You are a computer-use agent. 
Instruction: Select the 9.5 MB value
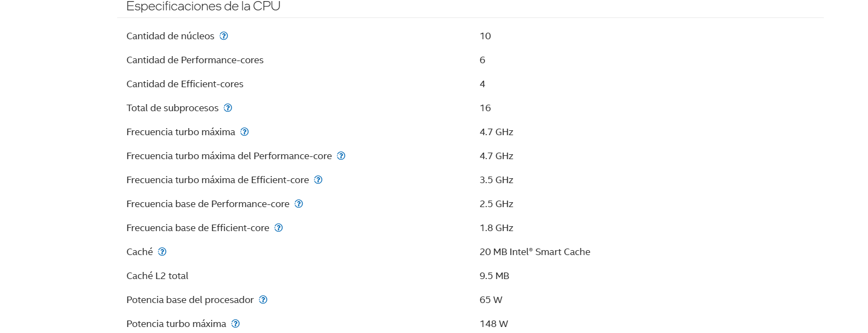click(494, 276)
